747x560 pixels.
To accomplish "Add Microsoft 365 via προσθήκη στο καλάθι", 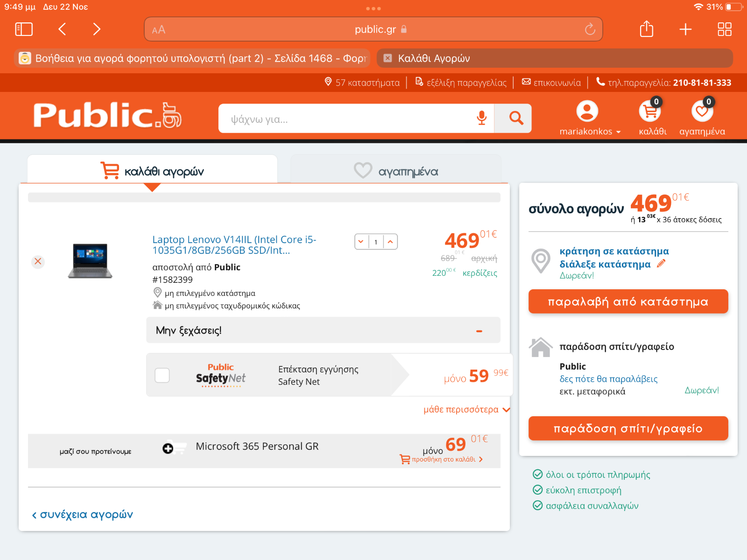I will (441, 460).
